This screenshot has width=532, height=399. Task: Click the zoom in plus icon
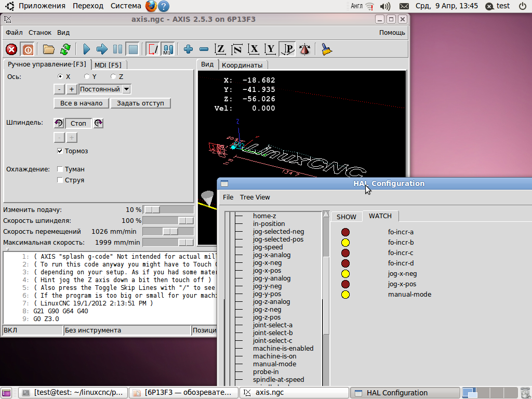(188, 49)
